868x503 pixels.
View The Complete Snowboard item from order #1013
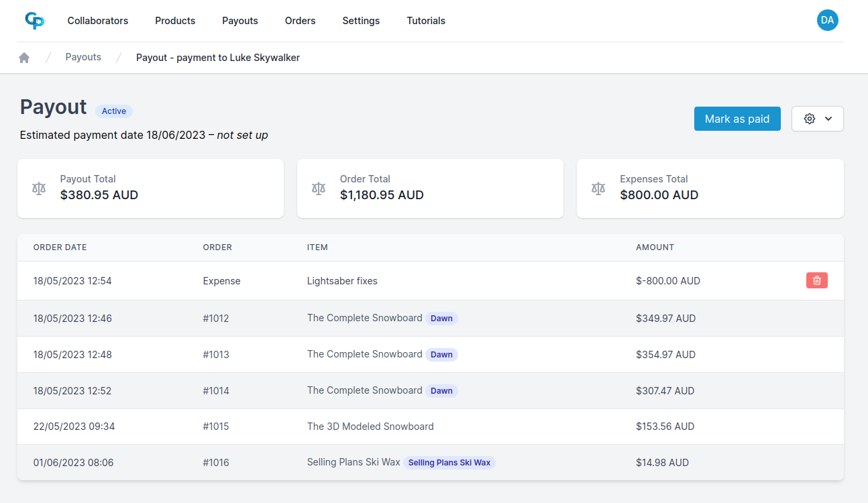click(364, 354)
